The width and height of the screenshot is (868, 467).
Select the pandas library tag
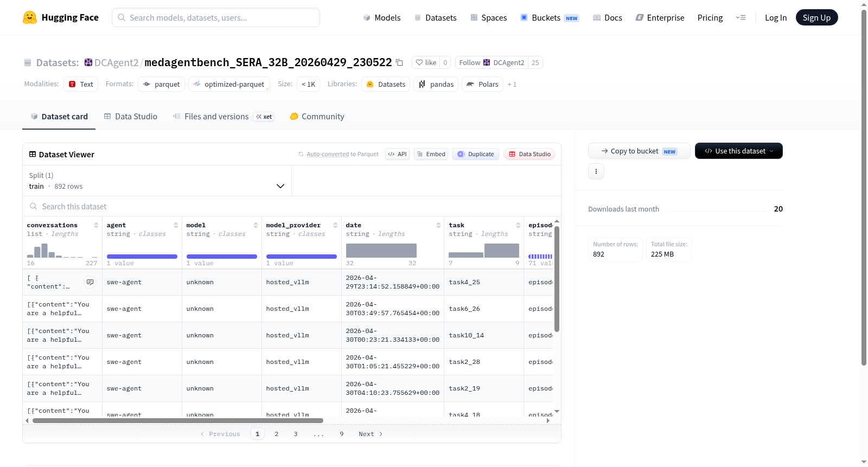pyautogui.click(x=436, y=84)
